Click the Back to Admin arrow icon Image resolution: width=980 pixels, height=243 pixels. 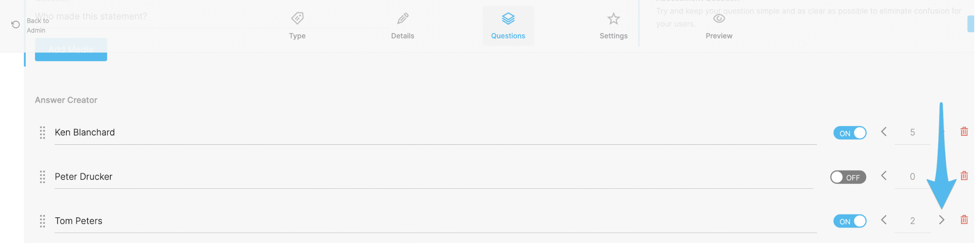16,25
